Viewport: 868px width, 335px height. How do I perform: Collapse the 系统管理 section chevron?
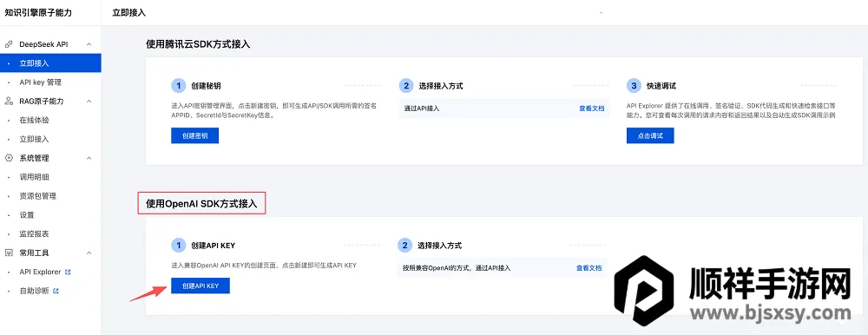89,158
